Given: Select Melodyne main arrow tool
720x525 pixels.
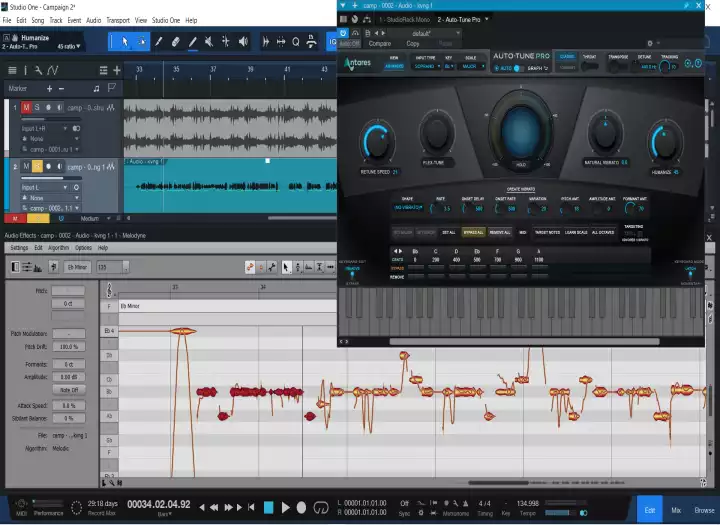Looking at the screenshot, I should tap(286, 267).
